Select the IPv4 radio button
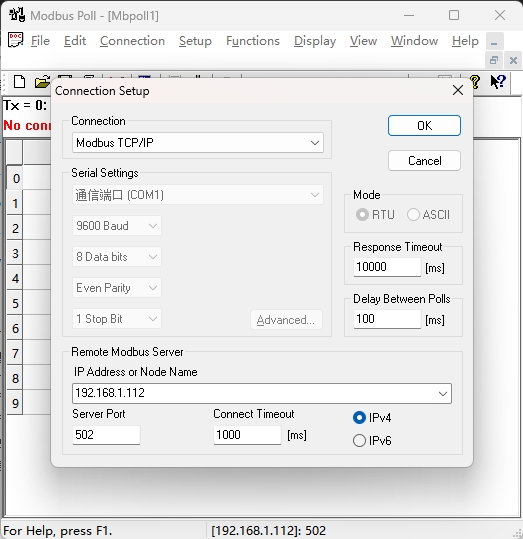The image size is (523, 539). click(x=359, y=417)
